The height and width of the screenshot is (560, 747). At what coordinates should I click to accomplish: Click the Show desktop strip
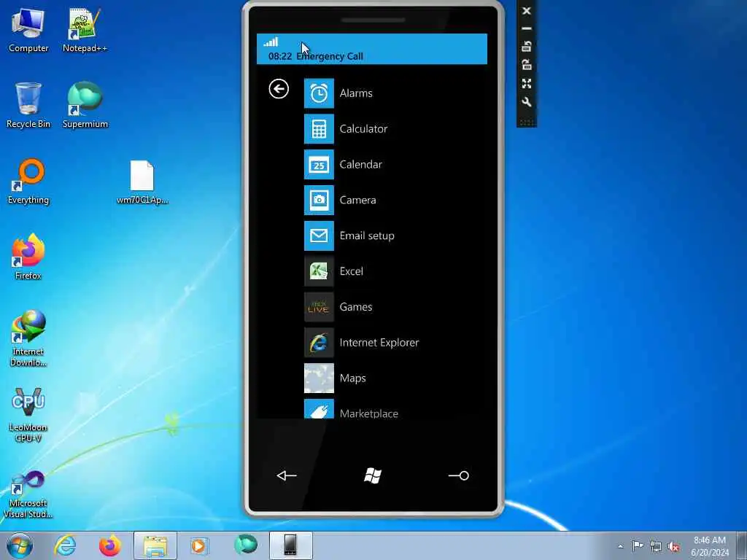click(x=742, y=545)
